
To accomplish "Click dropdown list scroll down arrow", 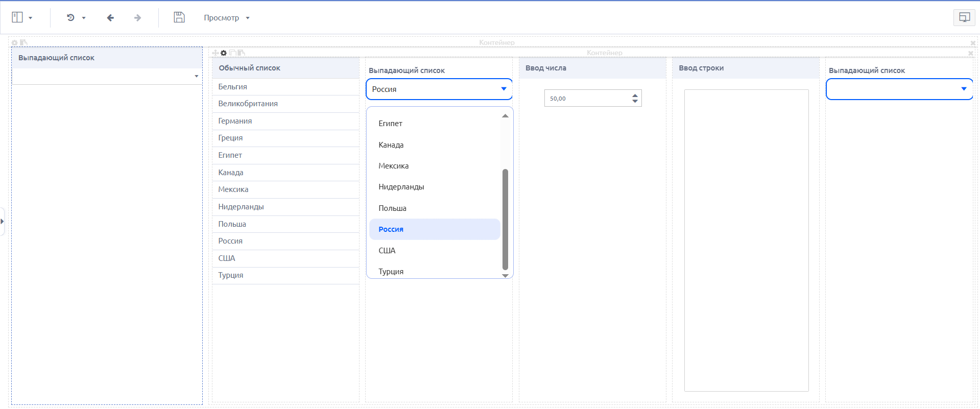I will click(x=505, y=276).
